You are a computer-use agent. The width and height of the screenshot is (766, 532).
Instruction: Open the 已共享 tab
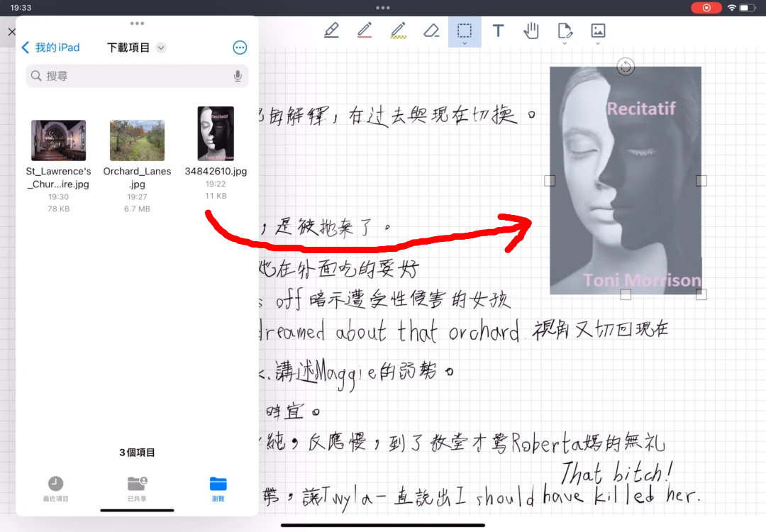pyautogui.click(x=137, y=489)
